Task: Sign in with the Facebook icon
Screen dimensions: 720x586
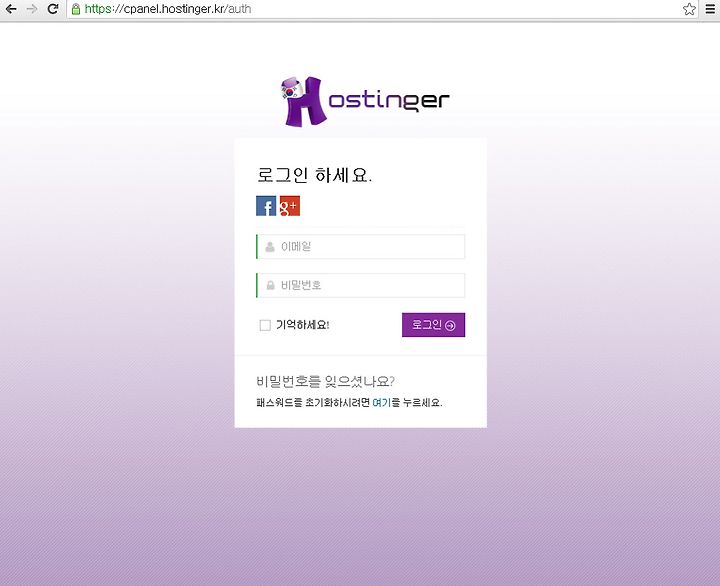Action: pyautogui.click(x=266, y=206)
